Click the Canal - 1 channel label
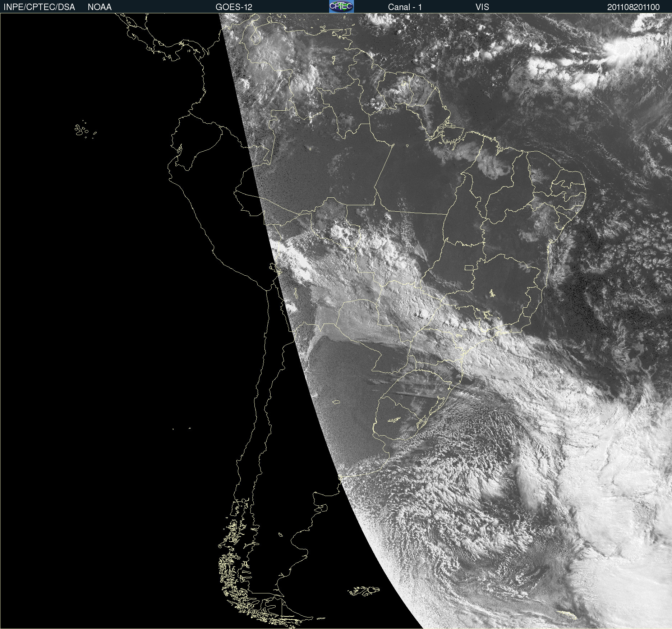Viewport: 672px width, 629px height. [405, 7]
